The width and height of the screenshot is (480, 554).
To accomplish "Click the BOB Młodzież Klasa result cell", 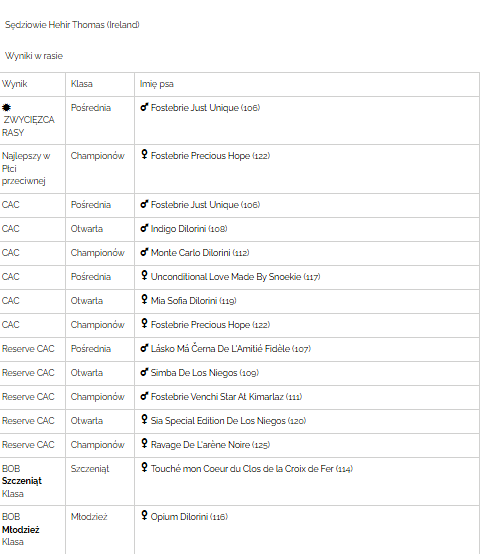I will tap(32, 529).
